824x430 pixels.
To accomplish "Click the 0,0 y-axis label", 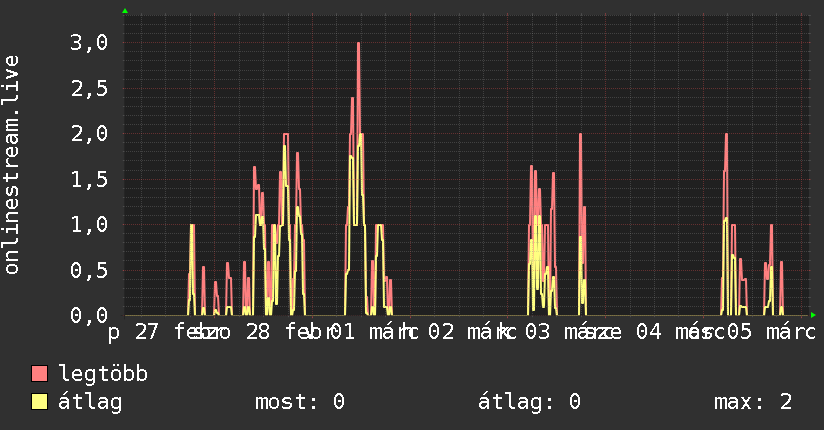I will pos(89,315).
